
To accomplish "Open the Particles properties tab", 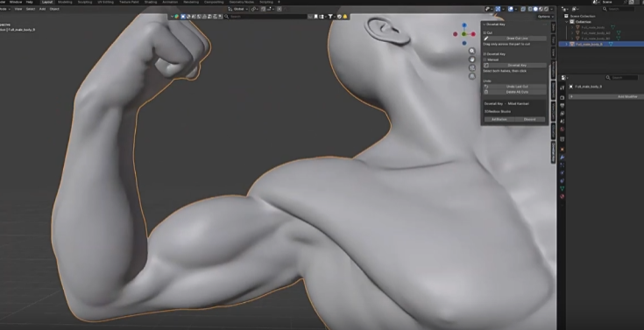I will 563,165.
